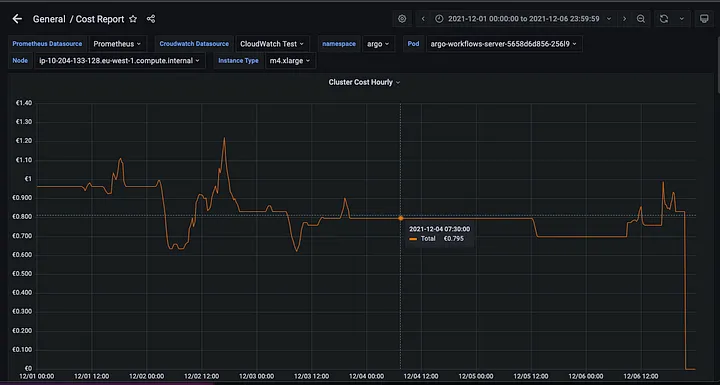Click the €1.40 y-axis label
720x385 pixels.
tap(24, 103)
